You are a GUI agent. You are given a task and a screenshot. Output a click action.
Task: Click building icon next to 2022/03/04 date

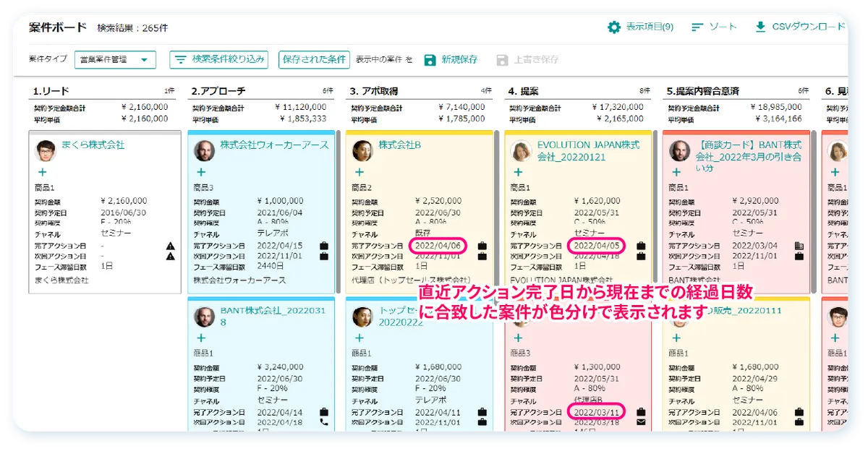799,246
